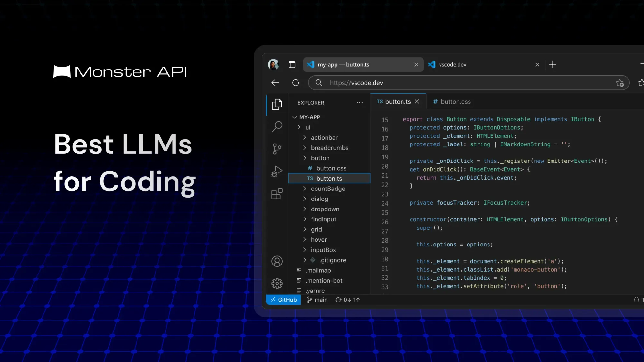
Task: Expand the grid folder
Action: 329,229
